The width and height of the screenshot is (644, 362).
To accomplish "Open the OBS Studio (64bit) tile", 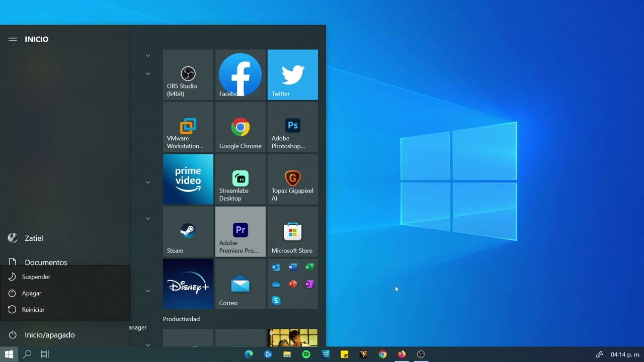I will [x=188, y=74].
